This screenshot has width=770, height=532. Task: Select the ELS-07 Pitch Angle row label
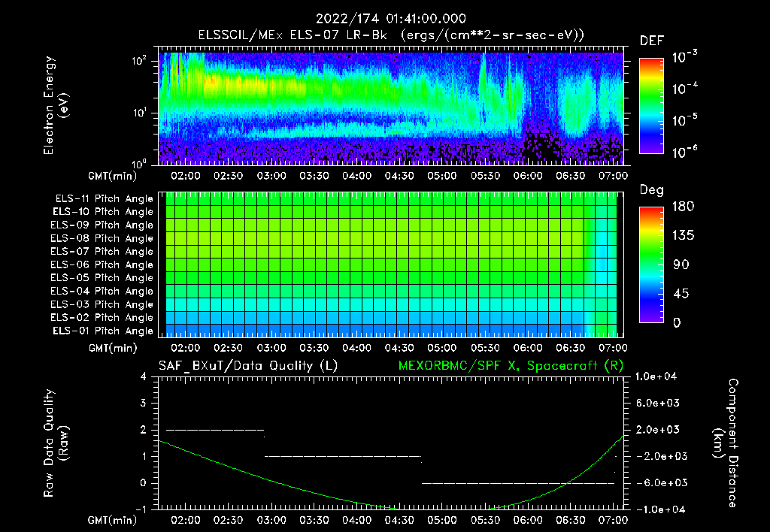point(103,252)
